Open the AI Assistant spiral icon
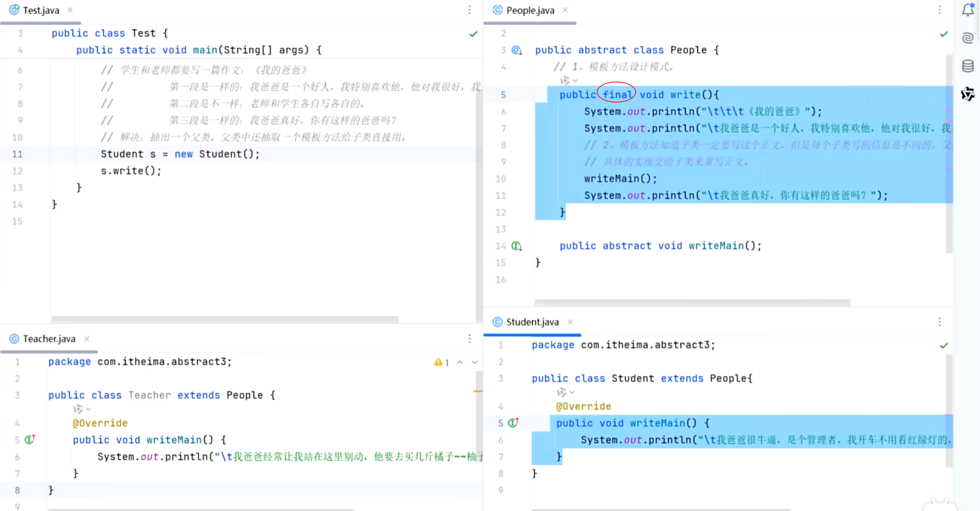This screenshot has height=511, width=980. pyautogui.click(x=968, y=38)
